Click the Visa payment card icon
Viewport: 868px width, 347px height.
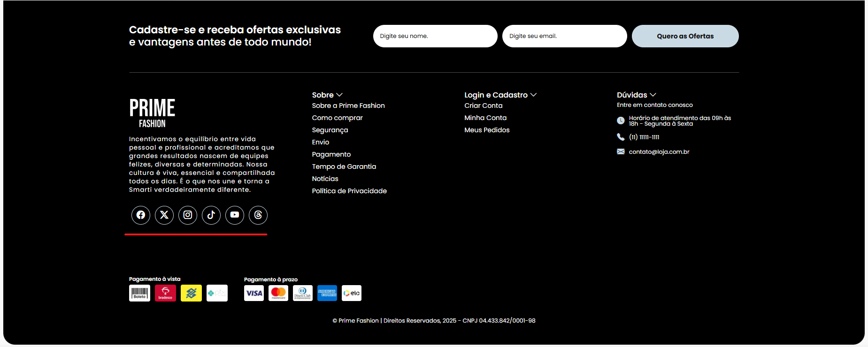(254, 293)
